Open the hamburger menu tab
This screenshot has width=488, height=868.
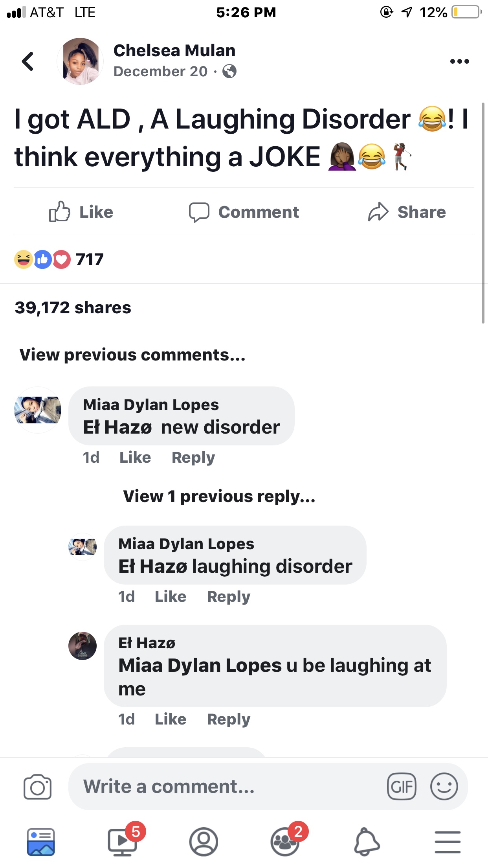coord(448,842)
